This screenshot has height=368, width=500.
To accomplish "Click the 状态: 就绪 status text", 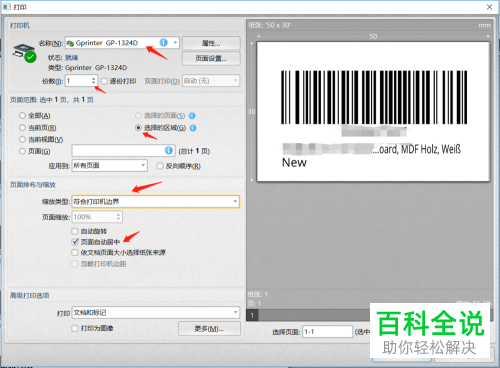I will coord(63,58).
